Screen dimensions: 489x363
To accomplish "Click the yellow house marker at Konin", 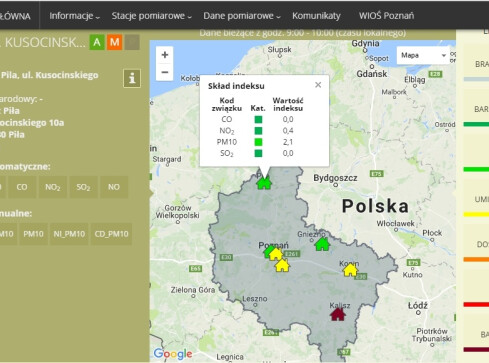I will pos(350,270).
